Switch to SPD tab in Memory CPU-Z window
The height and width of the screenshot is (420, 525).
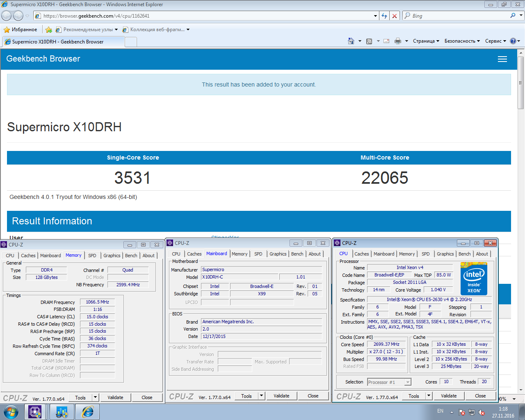(92, 256)
